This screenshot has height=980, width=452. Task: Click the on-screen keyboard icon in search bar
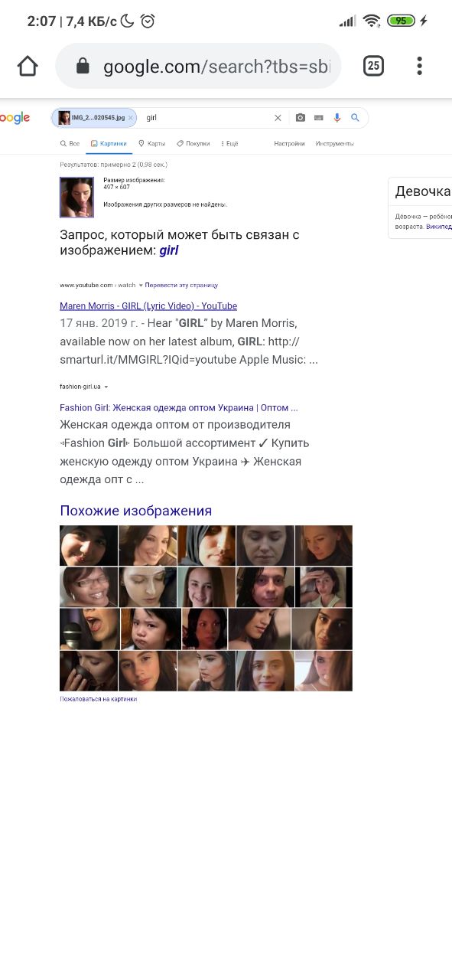[318, 118]
